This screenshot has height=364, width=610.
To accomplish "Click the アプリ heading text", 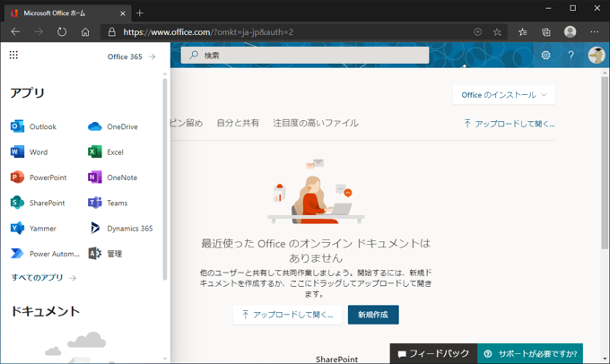I will 27,93.
